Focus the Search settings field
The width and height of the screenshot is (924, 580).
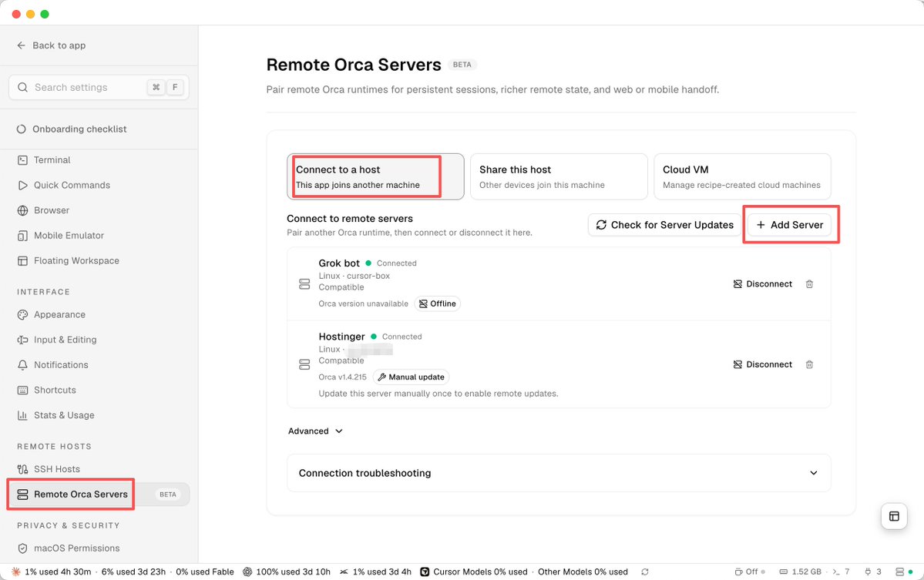(99, 87)
